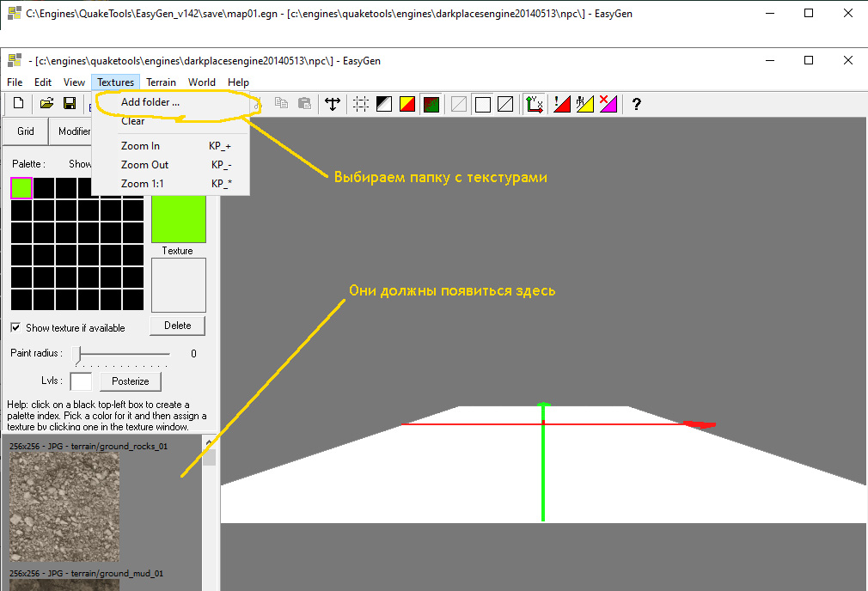Click the Textures menu

116,82
